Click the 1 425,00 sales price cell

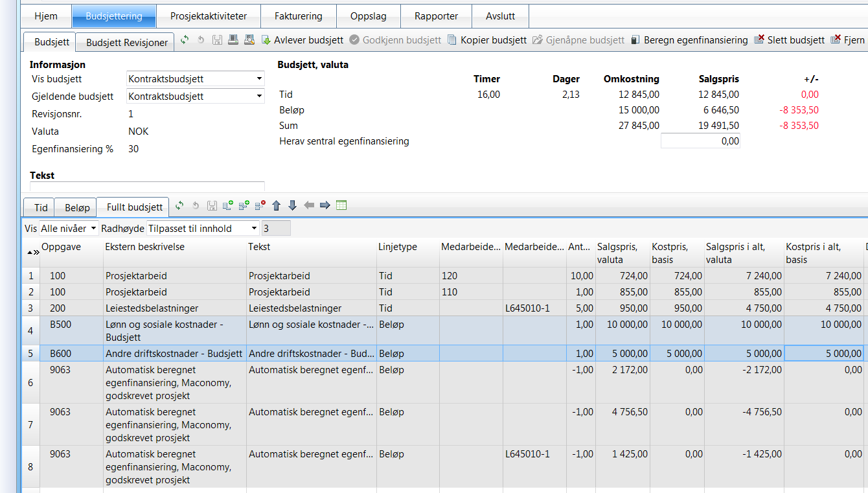[622, 466]
